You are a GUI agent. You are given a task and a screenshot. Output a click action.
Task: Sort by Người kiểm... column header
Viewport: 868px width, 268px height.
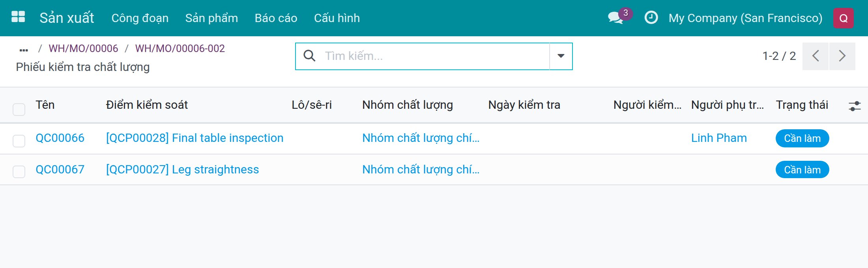647,105
